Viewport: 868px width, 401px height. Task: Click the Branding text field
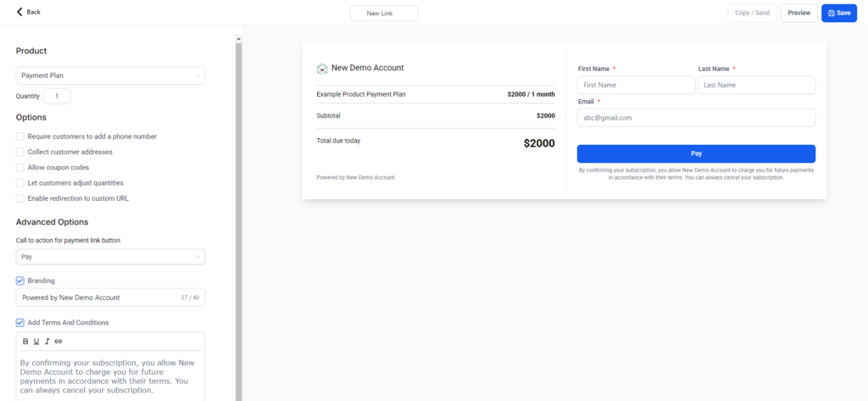[111, 298]
